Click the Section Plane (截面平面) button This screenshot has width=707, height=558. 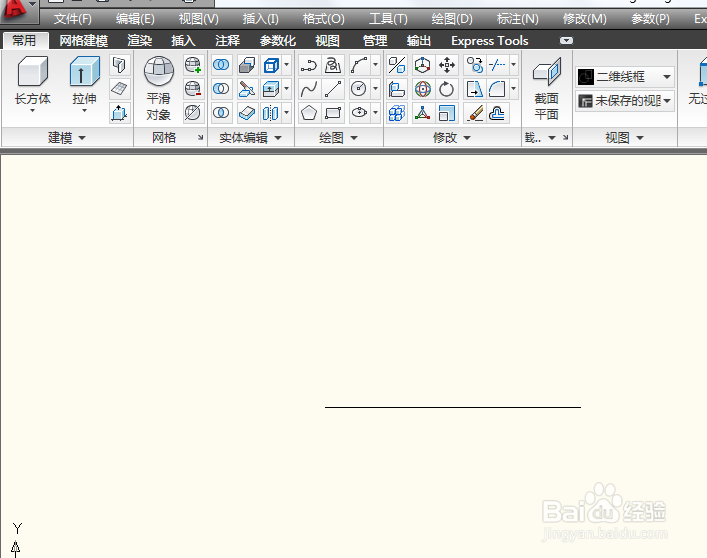[546, 88]
